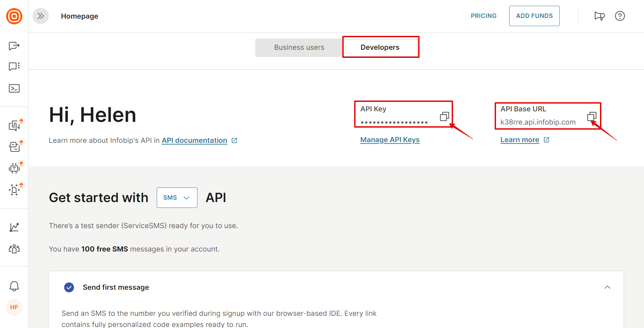
Task: Click the Infobip logo icon
Action: pos(14,16)
